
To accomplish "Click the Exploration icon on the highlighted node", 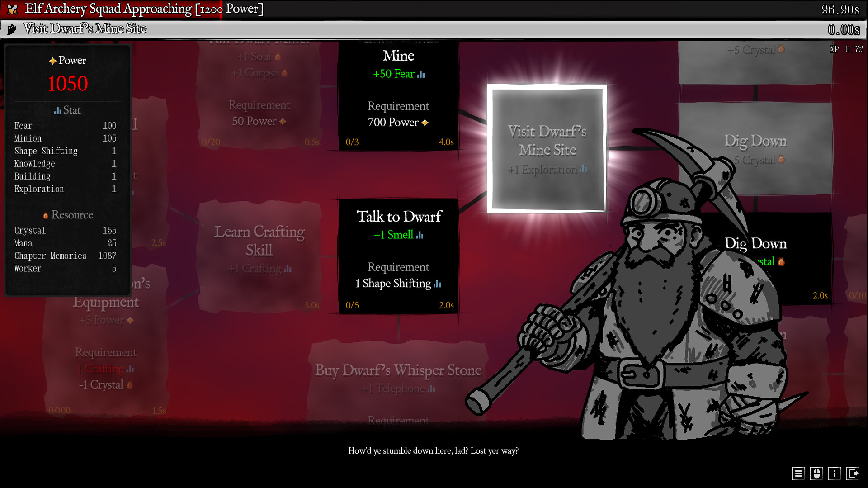I will click(583, 170).
